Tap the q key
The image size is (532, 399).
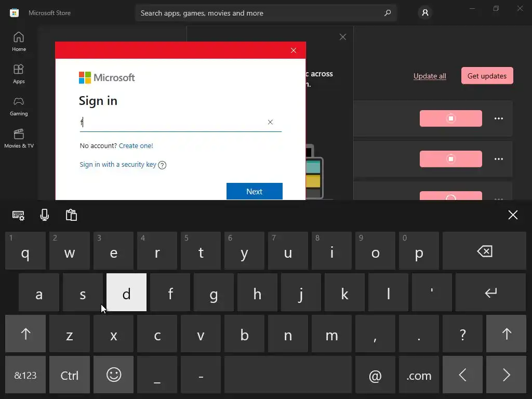[x=25, y=251]
